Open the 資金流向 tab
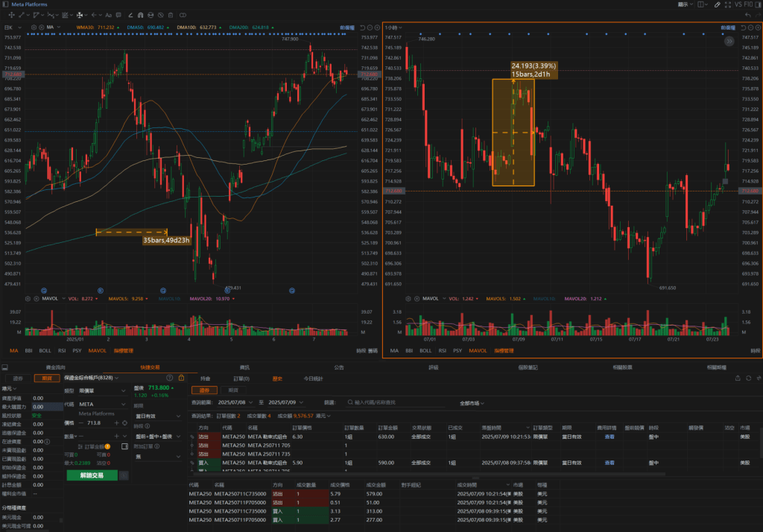Viewport: 763px width, 532px height. click(x=55, y=367)
